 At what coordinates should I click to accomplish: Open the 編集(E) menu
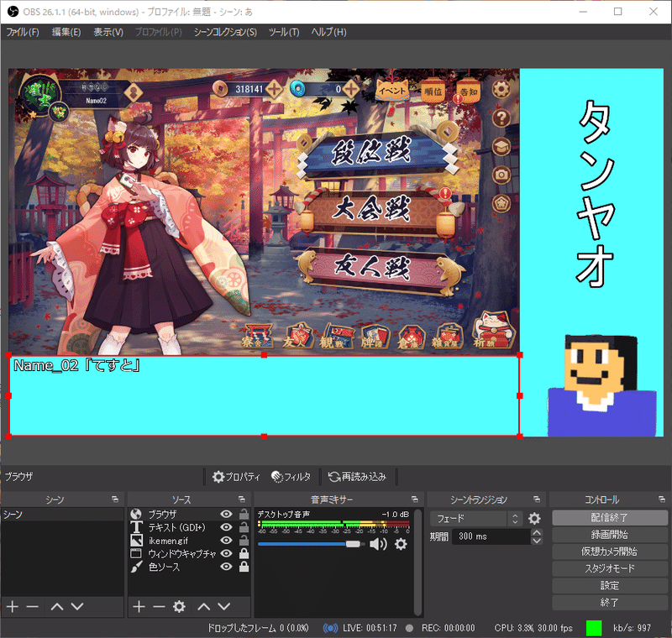pos(66,32)
